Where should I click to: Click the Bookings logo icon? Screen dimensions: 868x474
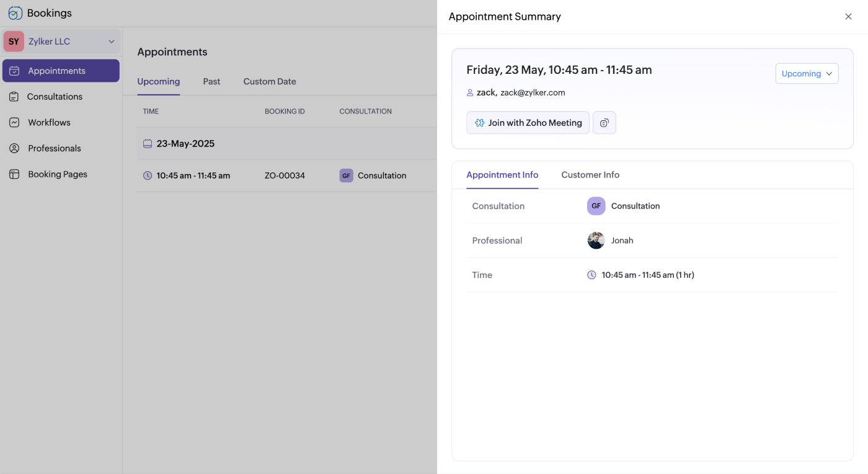click(x=15, y=13)
